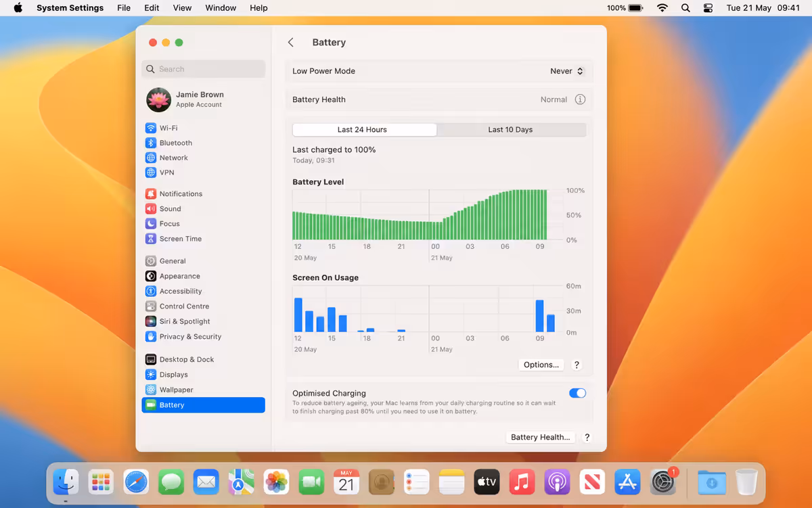The height and width of the screenshot is (508, 812).
Task: Click the Battery Health info icon
Action: [x=580, y=99]
